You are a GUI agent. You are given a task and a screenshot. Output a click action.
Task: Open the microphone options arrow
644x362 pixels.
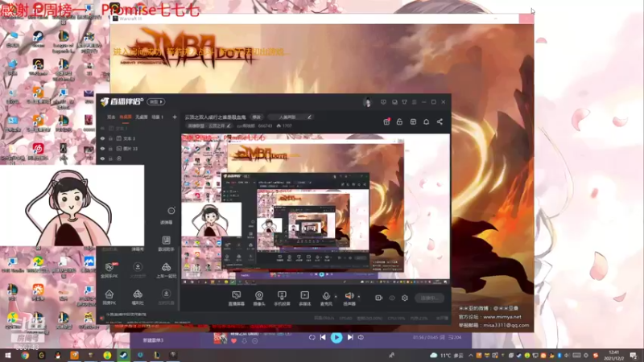(336, 296)
